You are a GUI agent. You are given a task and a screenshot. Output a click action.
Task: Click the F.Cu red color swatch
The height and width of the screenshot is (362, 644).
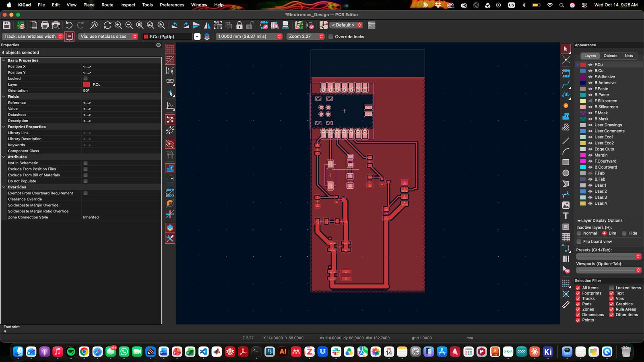pos(583,65)
